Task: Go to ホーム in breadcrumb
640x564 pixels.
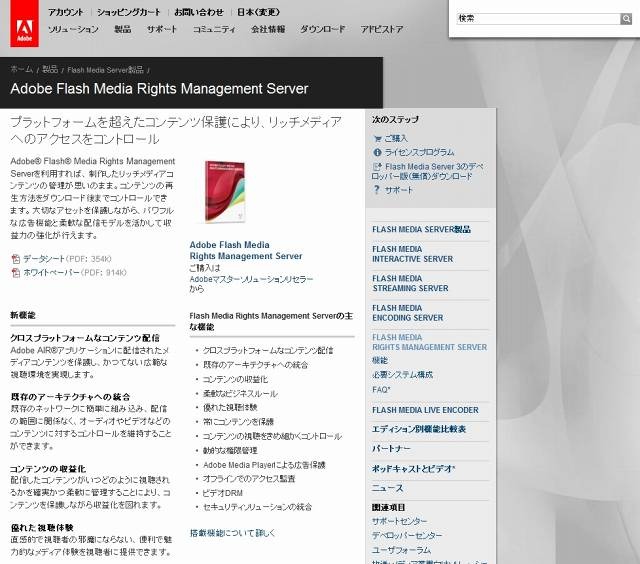Action: 22,70
